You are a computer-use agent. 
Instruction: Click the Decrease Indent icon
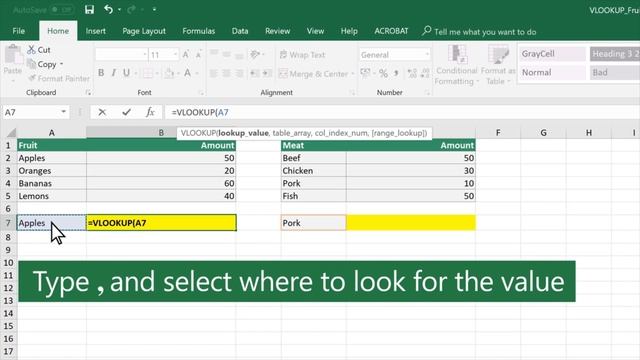point(254,73)
